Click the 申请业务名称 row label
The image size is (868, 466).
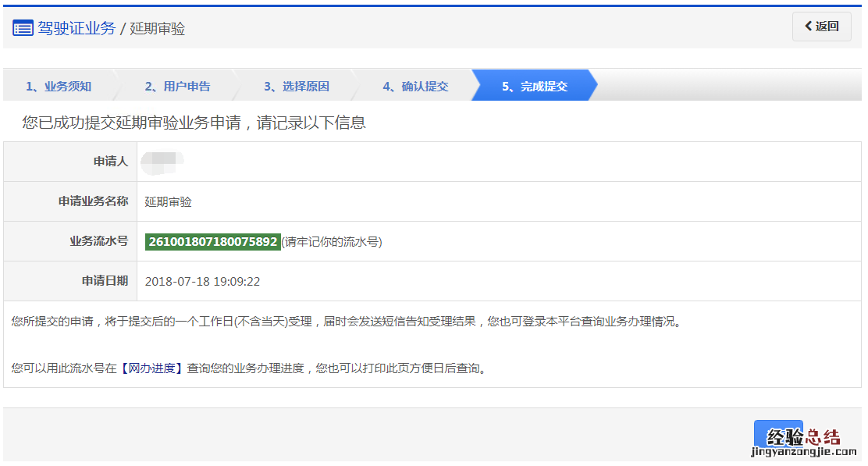[93, 201]
